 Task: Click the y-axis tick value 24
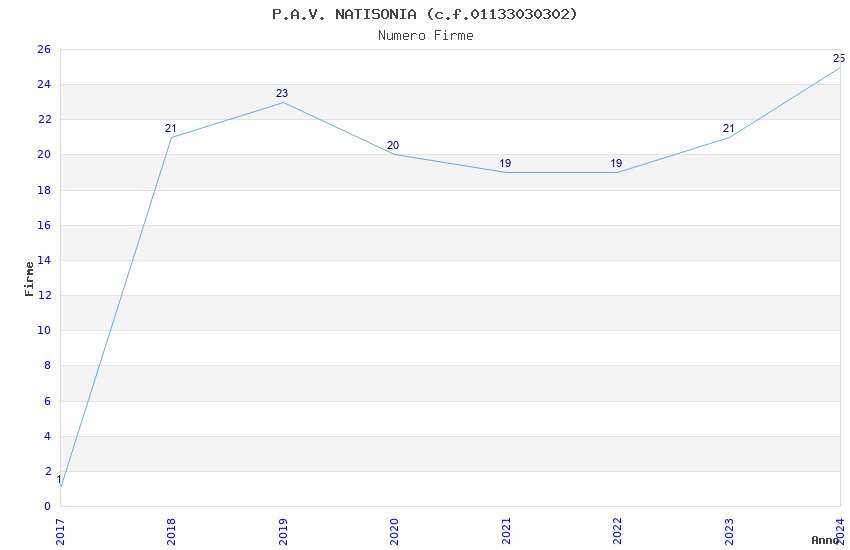click(x=44, y=84)
